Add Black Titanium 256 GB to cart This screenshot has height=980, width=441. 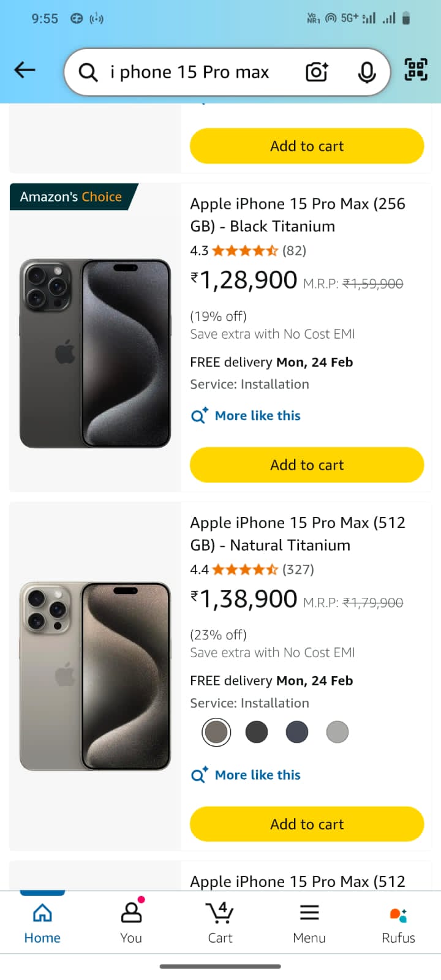pyautogui.click(x=307, y=465)
